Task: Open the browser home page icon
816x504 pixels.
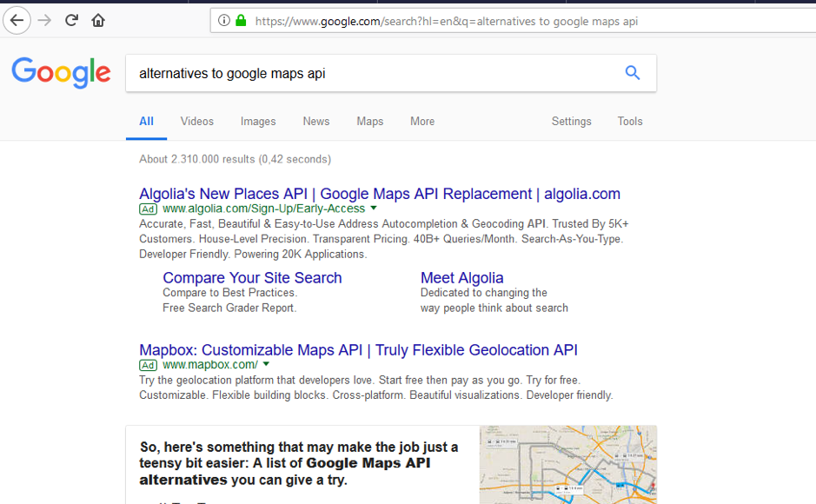Action: [98, 21]
